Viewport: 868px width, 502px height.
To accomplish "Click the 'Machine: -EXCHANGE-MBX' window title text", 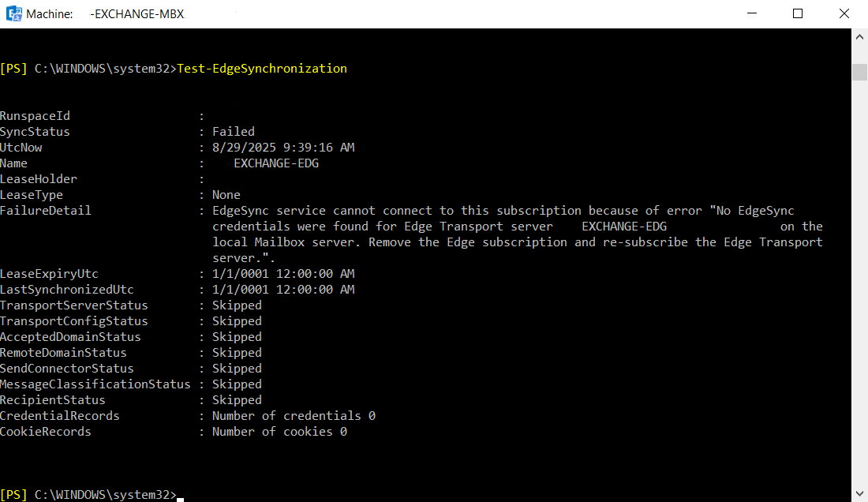I will (x=105, y=14).
